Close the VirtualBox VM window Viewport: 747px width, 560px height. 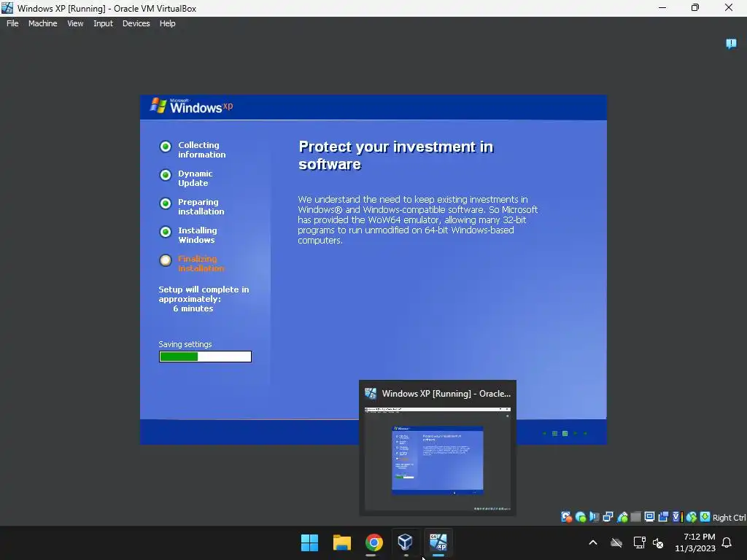(729, 7)
